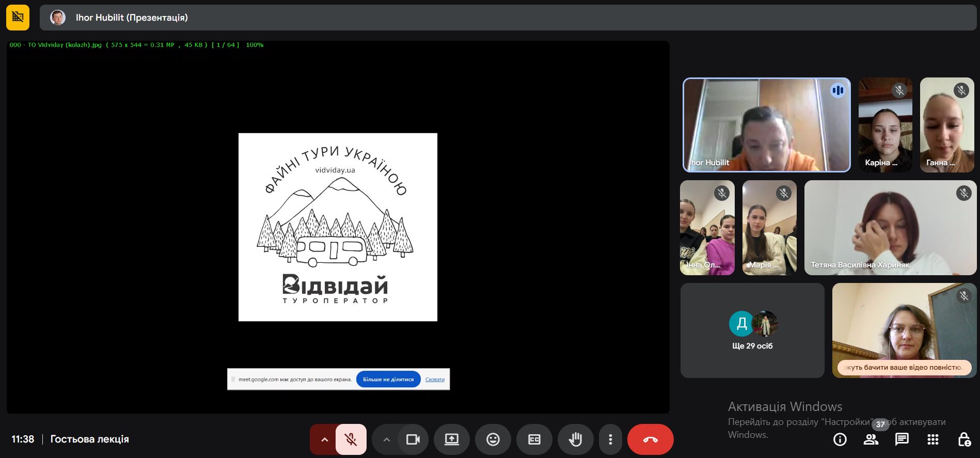Open host controls lock icon

(x=964, y=439)
